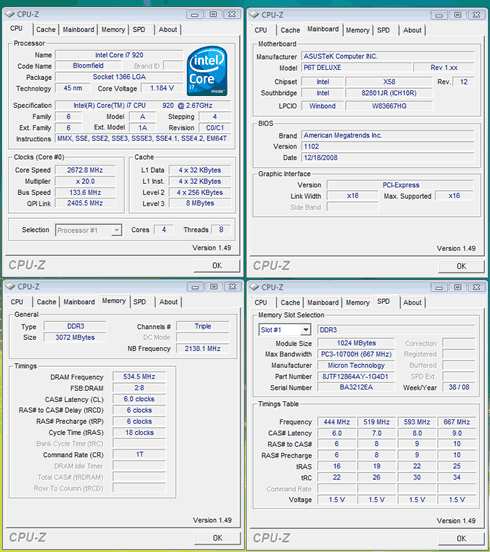Click CPU-Z title icon in Mainboard window

tap(254, 15)
